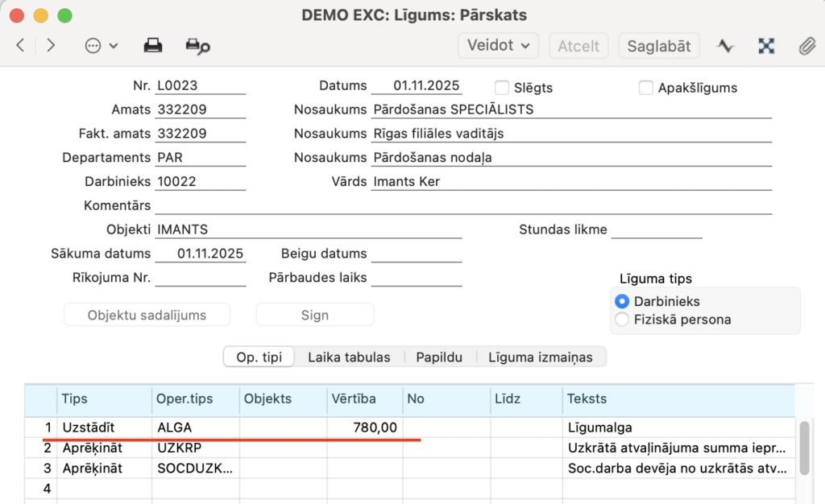This screenshot has width=825, height=504.
Task: Switch to the Papildu tab
Action: click(439, 357)
